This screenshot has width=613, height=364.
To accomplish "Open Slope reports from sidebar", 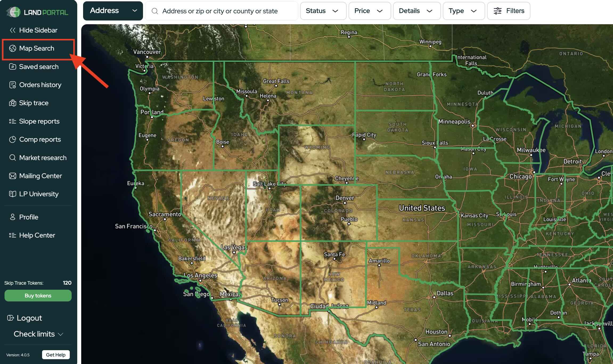I will tap(39, 121).
